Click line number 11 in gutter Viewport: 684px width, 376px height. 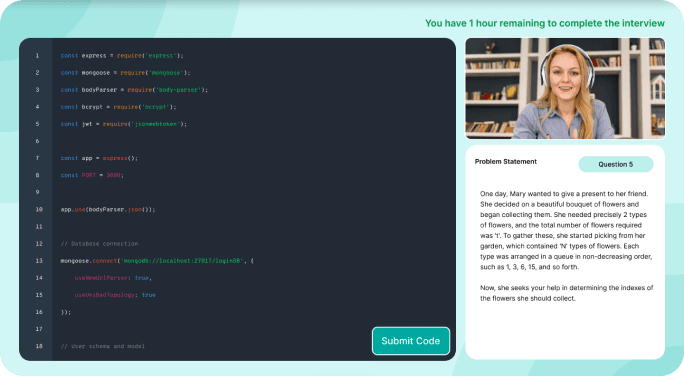(39, 227)
